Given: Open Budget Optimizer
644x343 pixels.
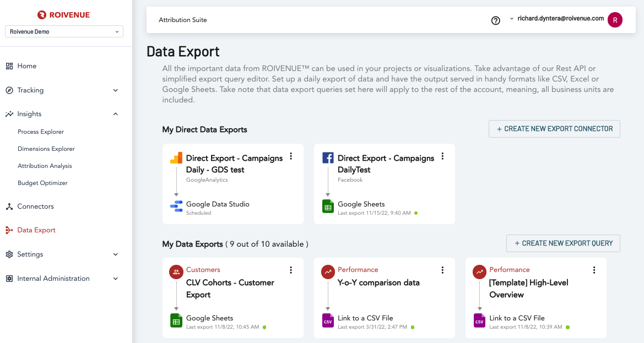Looking at the screenshot, I should click(42, 183).
